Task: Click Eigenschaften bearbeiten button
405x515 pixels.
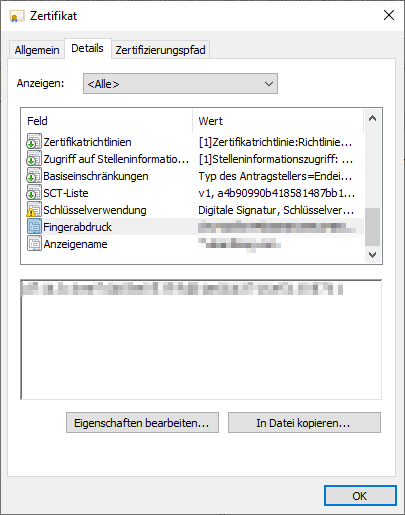Action: (142, 423)
